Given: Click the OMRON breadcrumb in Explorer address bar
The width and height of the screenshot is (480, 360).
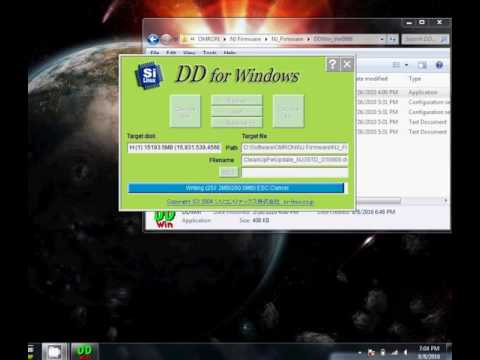Looking at the screenshot, I should coord(209,39).
